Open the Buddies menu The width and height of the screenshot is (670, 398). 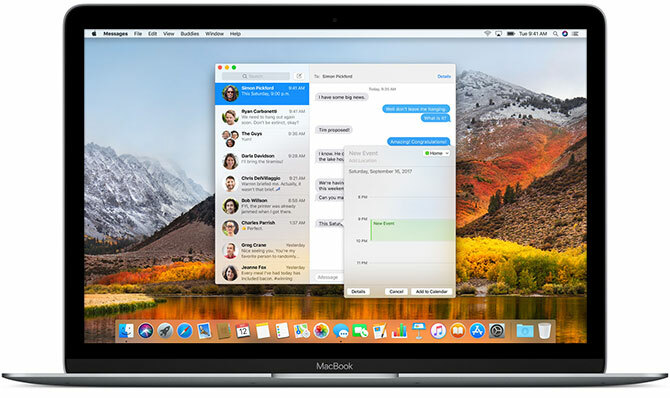pos(190,33)
